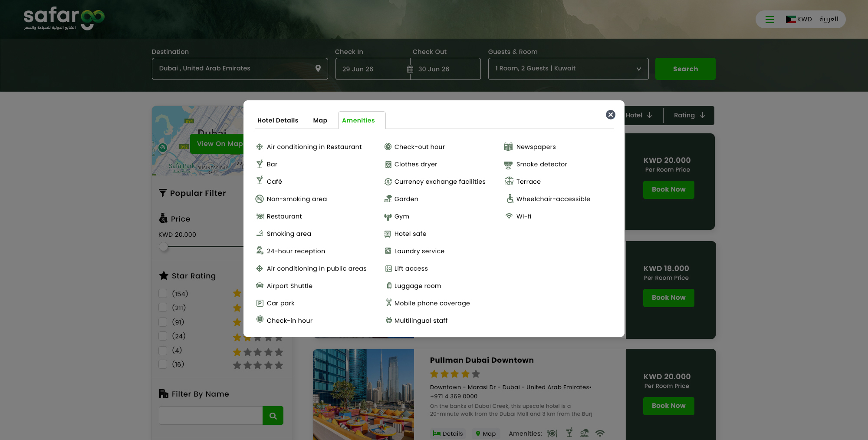Click the Car park amenity icon
The image size is (868, 440).
click(260, 303)
